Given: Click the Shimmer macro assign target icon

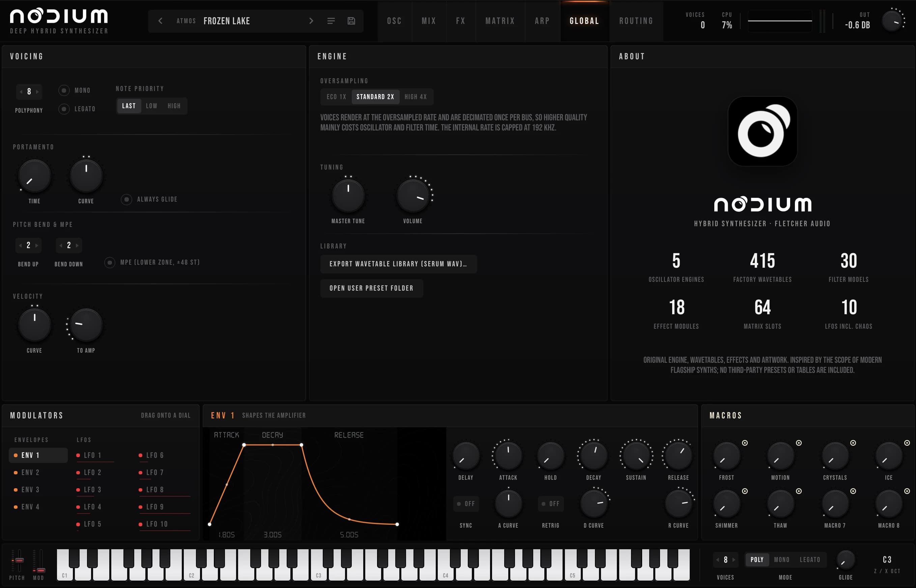Looking at the screenshot, I should [745, 491].
